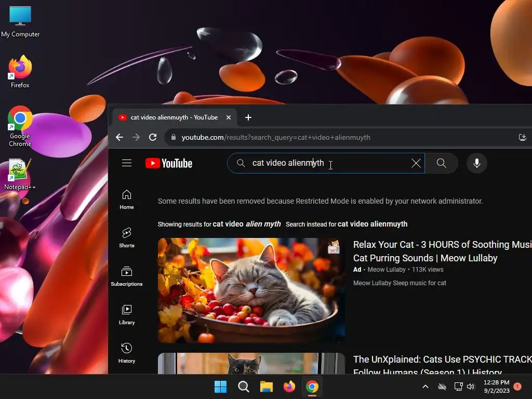The height and width of the screenshot is (399, 532).
Task: Select the cat video alienmuyth - YouTube tab
Action: point(174,117)
